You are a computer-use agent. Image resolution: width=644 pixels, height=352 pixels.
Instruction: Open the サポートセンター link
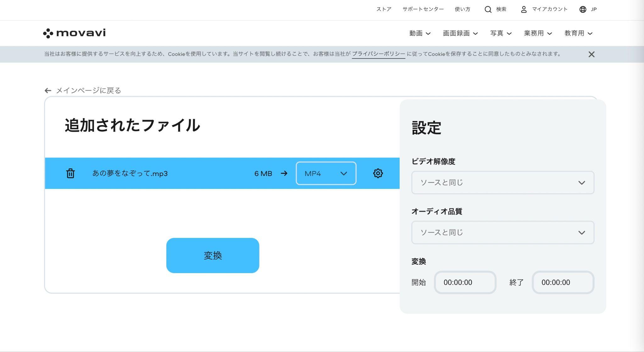[423, 9]
